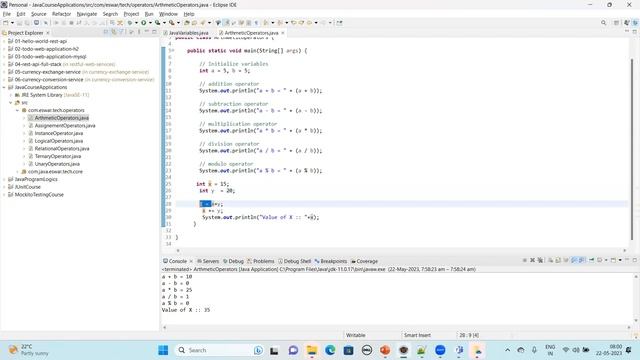The width and height of the screenshot is (640, 360).
Task: Minimize the Project Explorer panel
Action: pos(147,32)
